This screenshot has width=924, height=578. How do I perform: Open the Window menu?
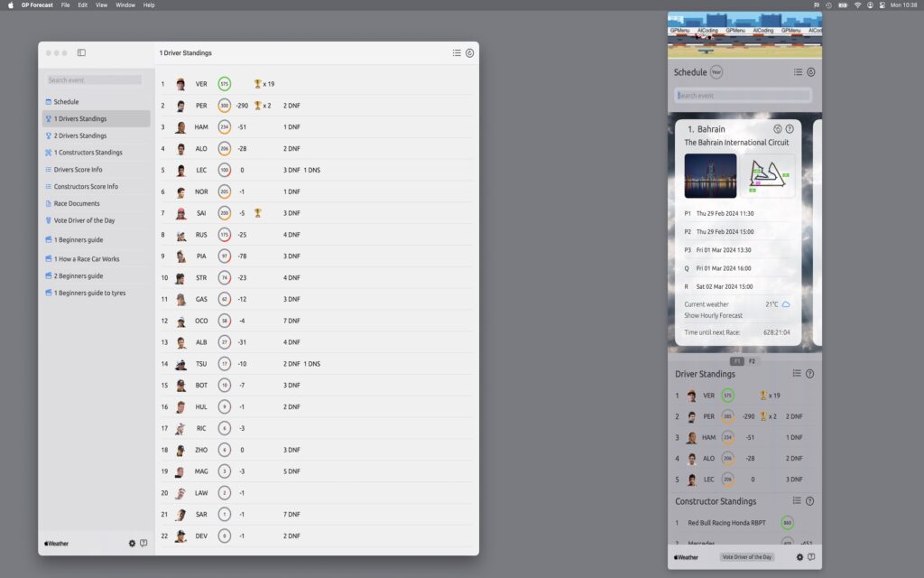pos(125,5)
